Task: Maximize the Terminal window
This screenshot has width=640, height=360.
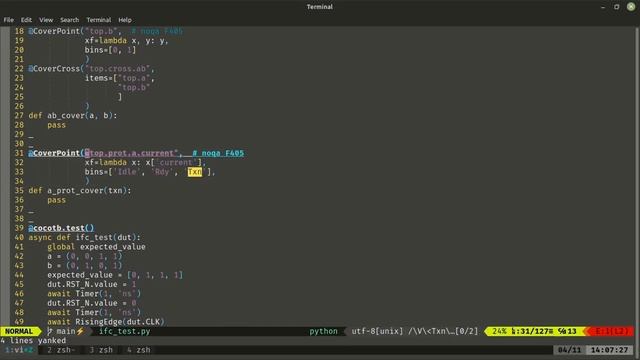Action: click(616, 7)
